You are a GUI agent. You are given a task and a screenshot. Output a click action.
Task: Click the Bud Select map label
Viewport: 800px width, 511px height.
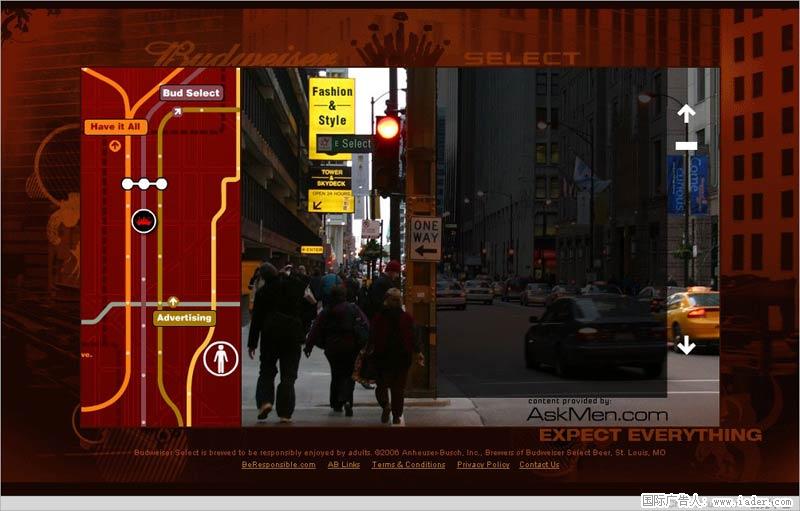pyautogui.click(x=191, y=93)
